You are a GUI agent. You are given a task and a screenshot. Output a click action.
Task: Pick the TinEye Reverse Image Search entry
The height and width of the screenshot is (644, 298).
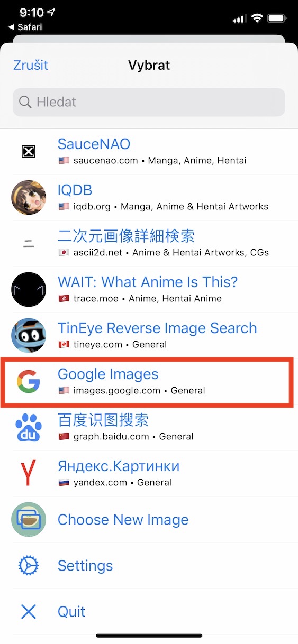click(149, 335)
